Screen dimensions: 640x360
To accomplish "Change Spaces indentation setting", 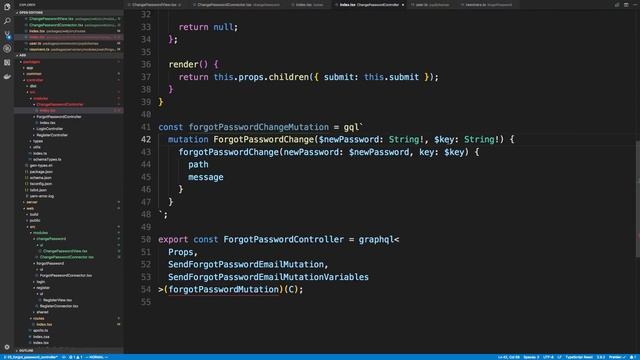I will coord(531,357).
